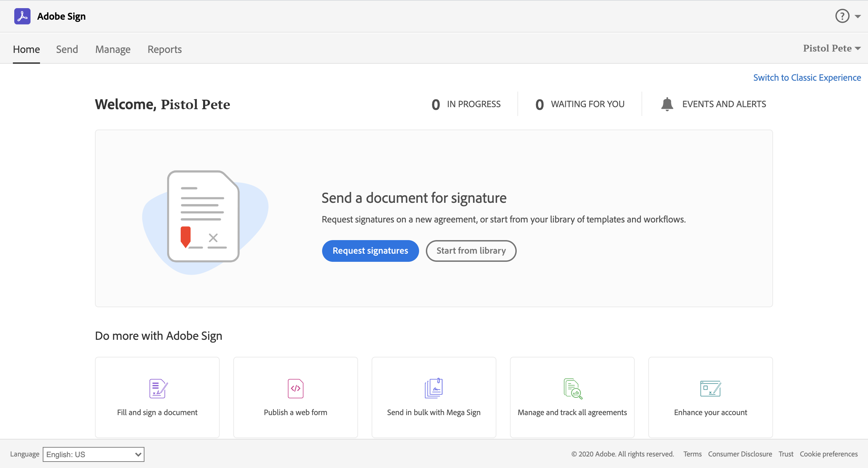Click the Enhance your account icon
868x468 pixels.
pos(711,389)
